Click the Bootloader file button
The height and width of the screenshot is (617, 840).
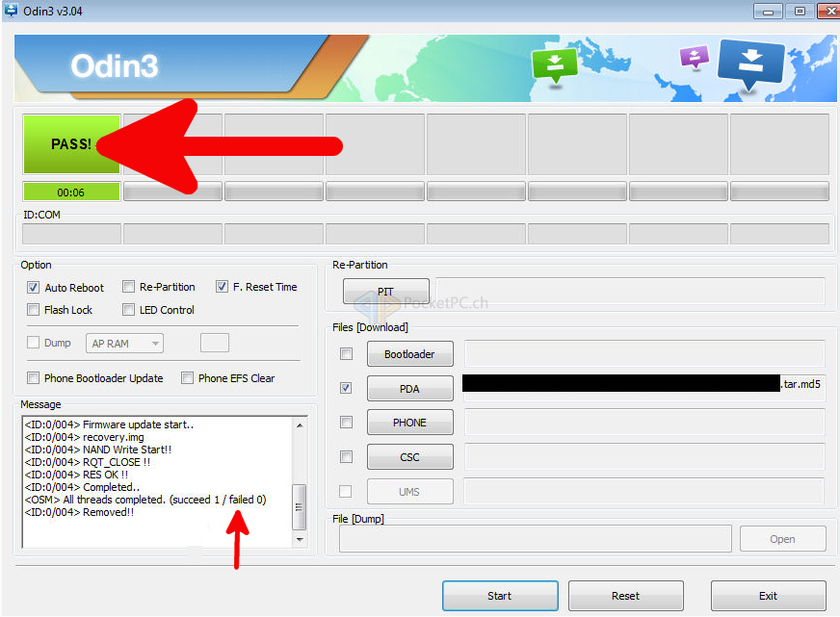[409, 353]
